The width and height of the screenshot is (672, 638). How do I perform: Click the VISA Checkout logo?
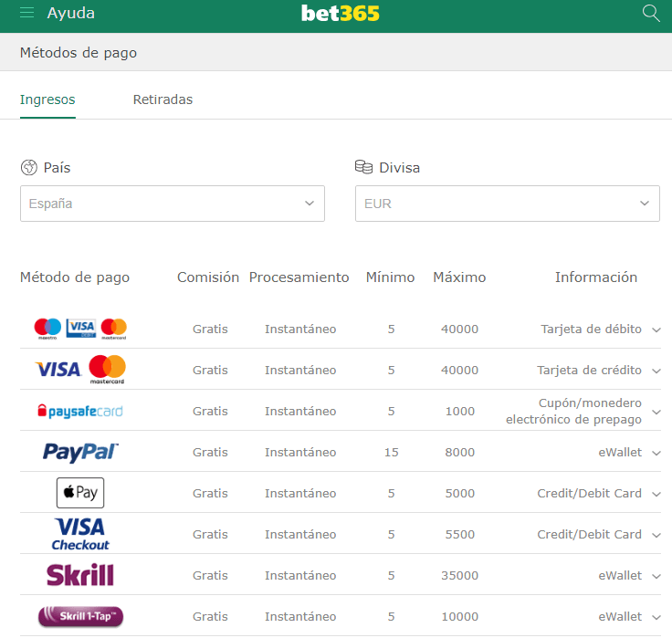[x=80, y=534]
